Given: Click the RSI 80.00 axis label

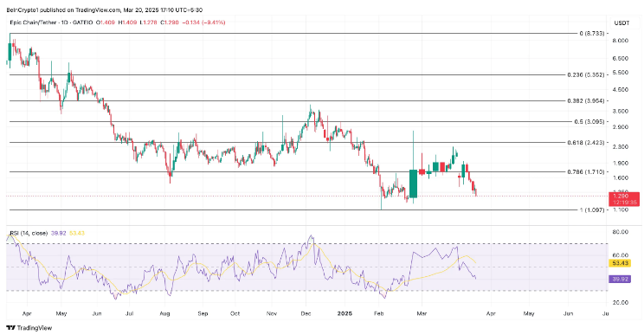Looking at the screenshot, I should click(620, 232).
